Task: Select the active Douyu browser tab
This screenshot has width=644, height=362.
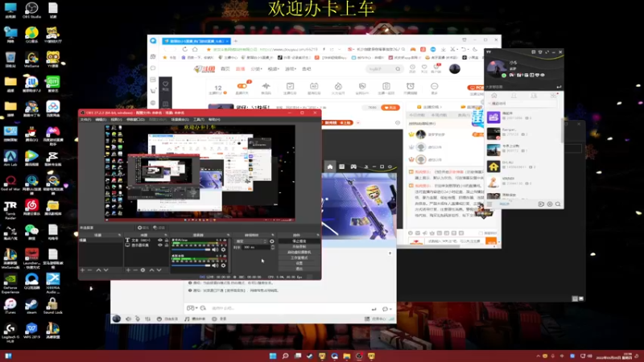Action: coord(196,41)
